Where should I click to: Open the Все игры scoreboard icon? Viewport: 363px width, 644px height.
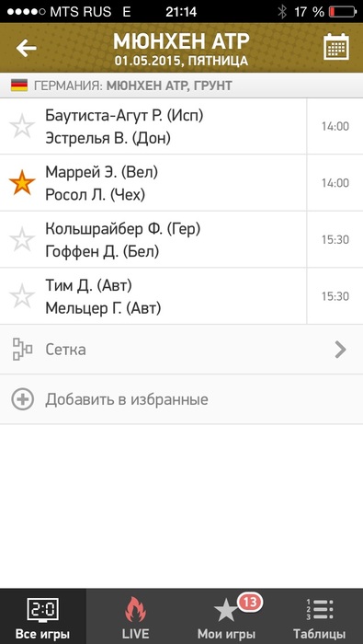(42, 610)
